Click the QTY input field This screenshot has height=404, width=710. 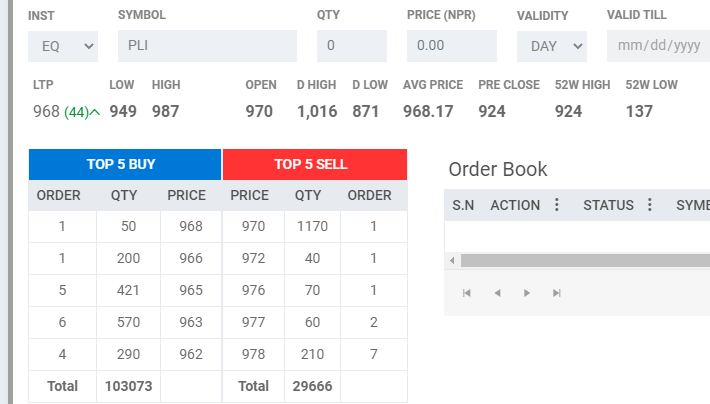coord(351,46)
